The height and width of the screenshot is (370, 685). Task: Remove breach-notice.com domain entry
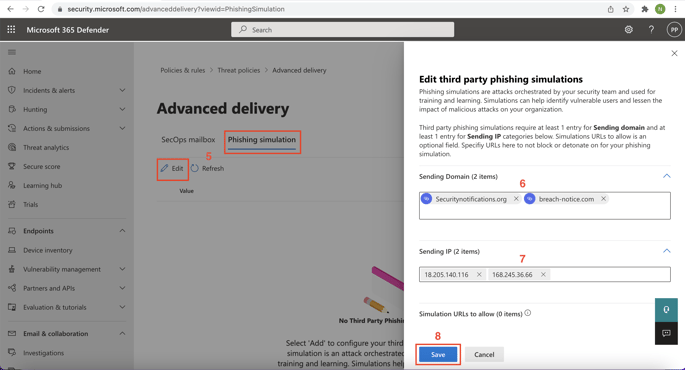tap(603, 199)
